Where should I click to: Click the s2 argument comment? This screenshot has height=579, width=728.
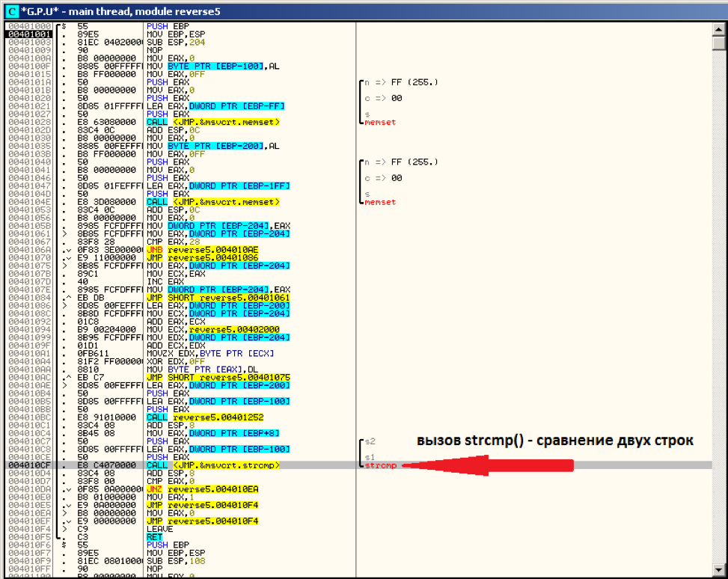click(370, 441)
